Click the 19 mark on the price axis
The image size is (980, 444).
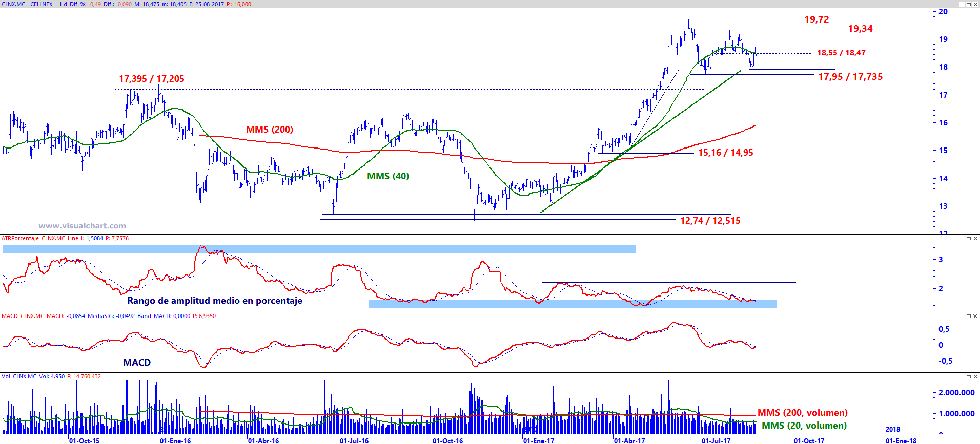tap(943, 39)
